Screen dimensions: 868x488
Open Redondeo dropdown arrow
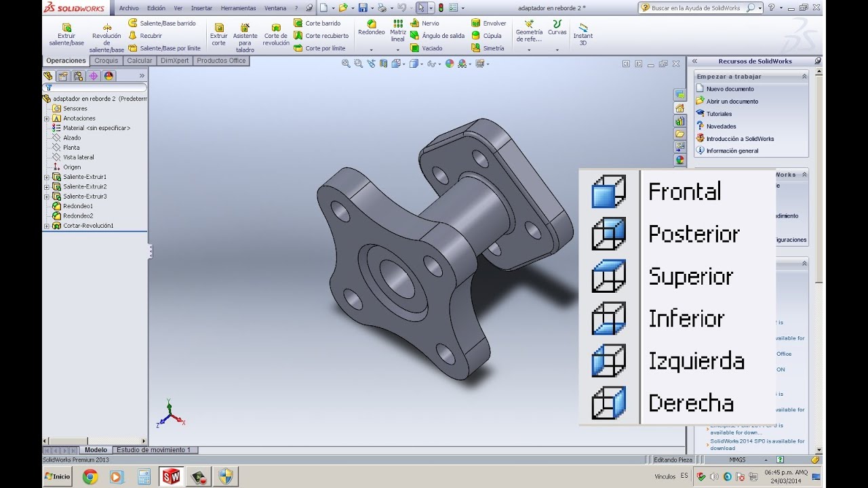click(371, 50)
